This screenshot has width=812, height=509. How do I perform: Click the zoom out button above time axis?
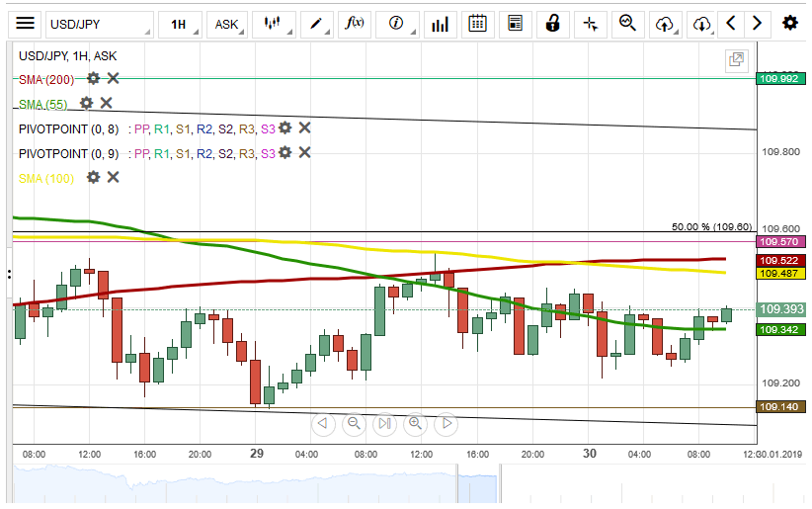point(354,424)
